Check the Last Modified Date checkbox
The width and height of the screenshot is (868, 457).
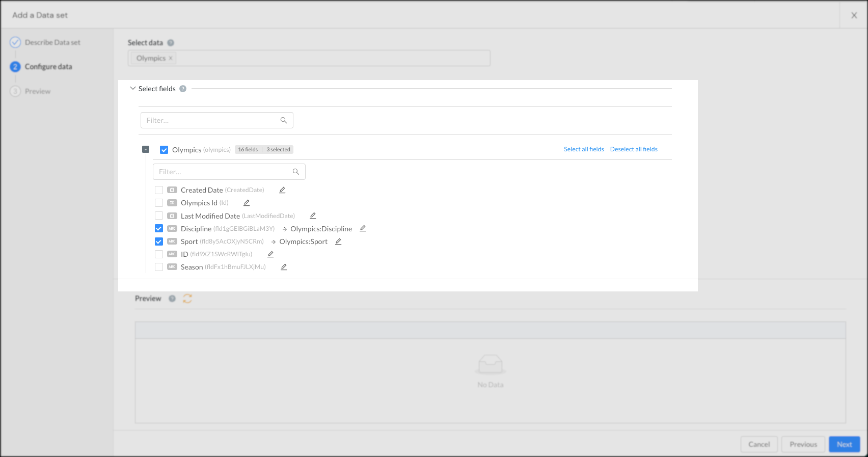(x=159, y=216)
